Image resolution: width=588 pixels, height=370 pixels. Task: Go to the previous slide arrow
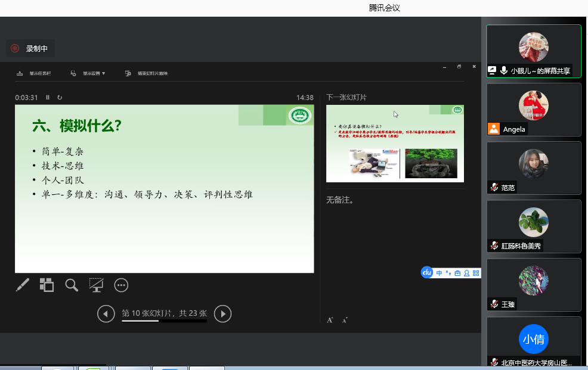click(x=106, y=313)
